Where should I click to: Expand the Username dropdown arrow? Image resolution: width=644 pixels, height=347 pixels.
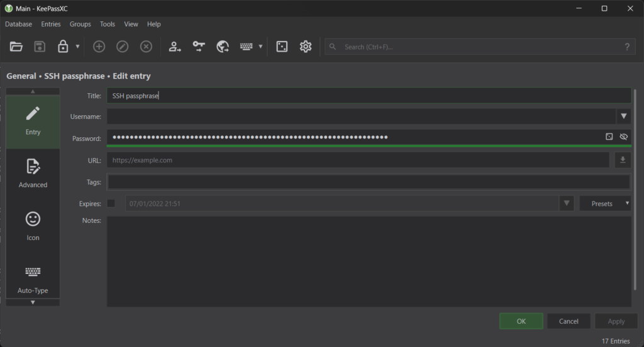(623, 117)
